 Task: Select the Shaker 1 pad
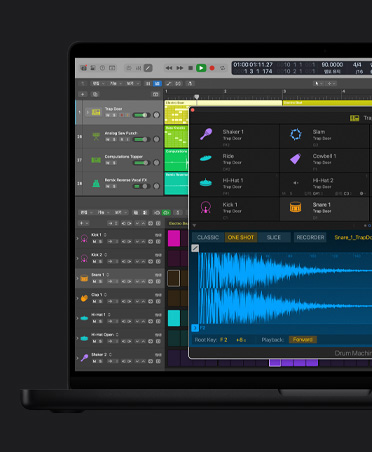tap(234, 136)
